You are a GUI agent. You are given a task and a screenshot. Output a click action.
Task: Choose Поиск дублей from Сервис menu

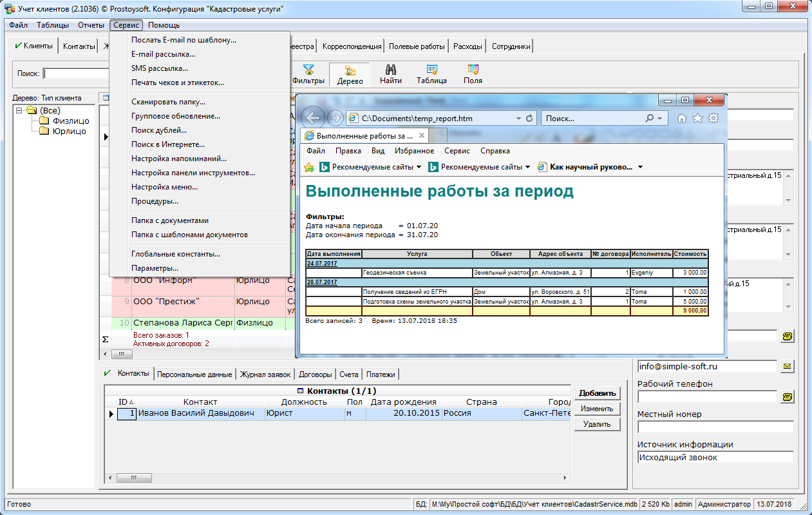click(158, 130)
